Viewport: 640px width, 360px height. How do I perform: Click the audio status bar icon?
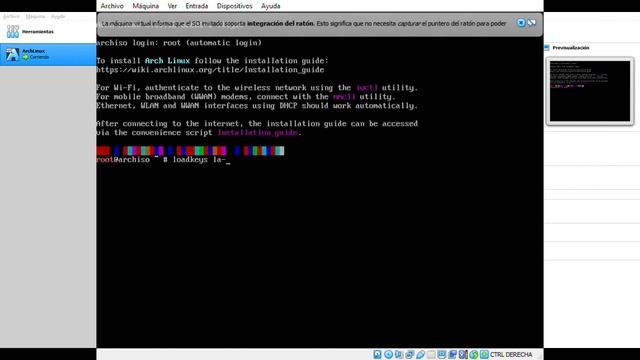(398, 354)
